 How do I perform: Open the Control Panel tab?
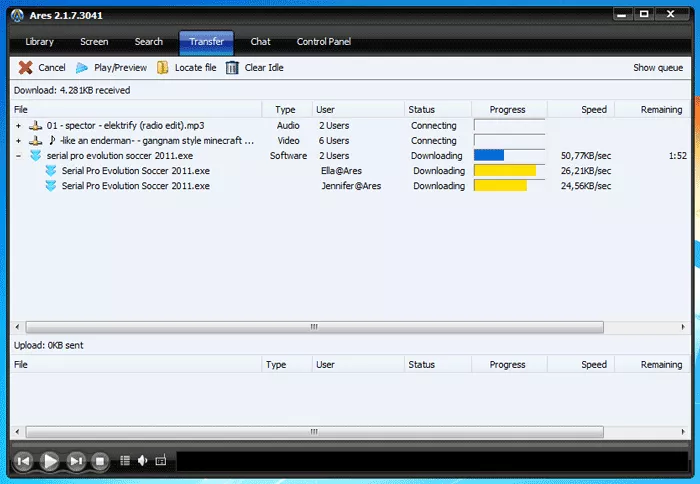coord(324,42)
